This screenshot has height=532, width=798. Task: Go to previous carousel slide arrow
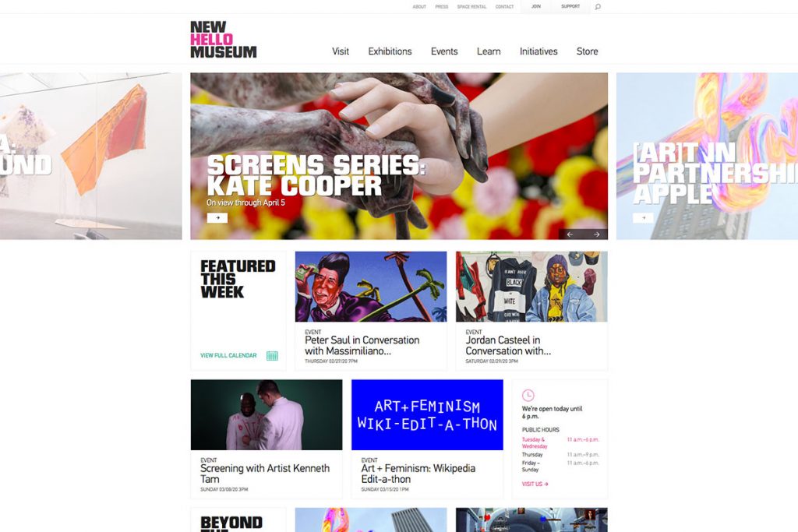click(570, 234)
